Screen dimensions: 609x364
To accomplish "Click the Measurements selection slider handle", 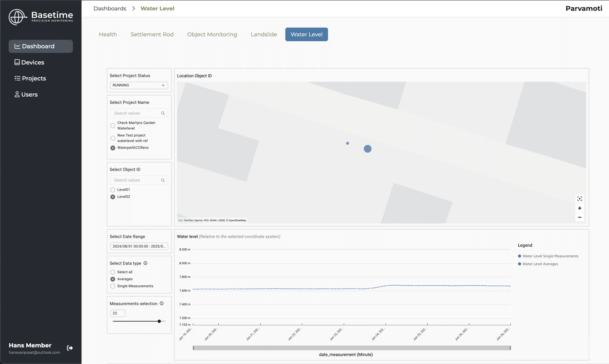I will (159, 321).
